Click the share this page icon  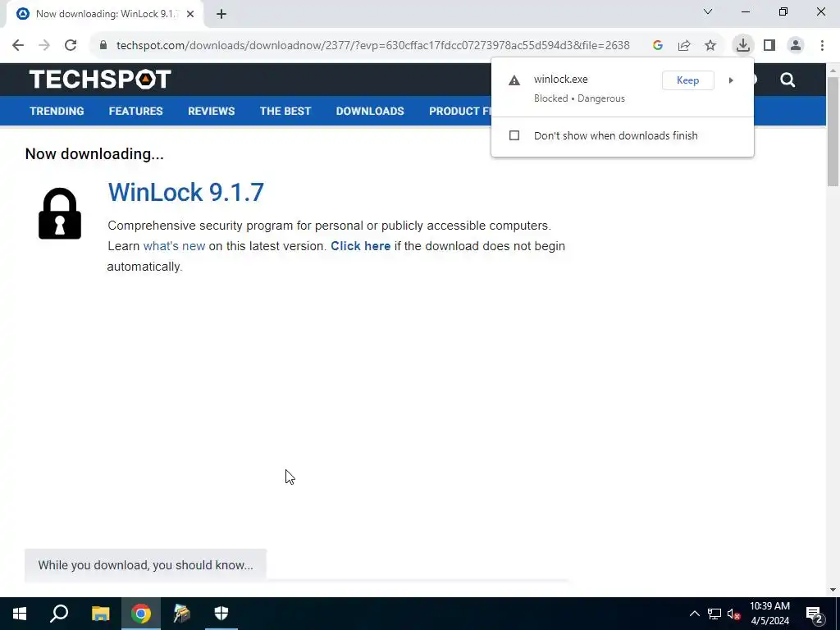coord(684,46)
